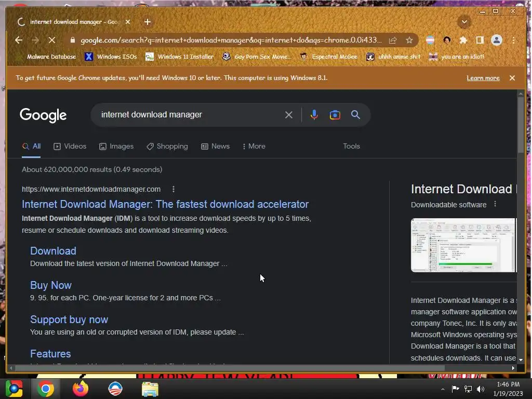Start voice search with microphone icon
This screenshot has height=399, width=532.
pos(314,115)
